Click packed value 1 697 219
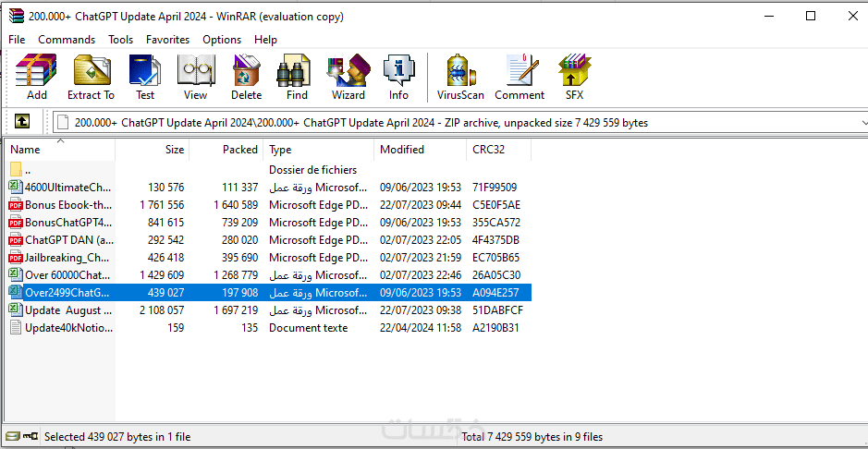 click(x=236, y=310)
